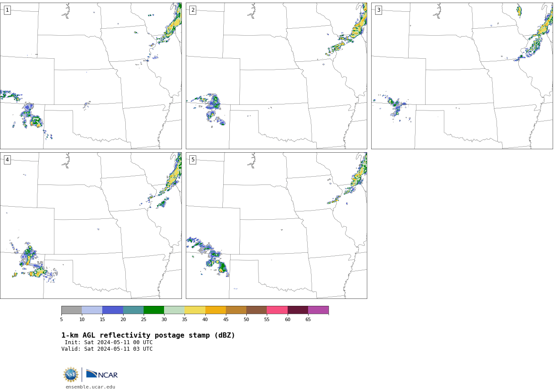Open ensemble member 5 postage stamp map

click(276, 225)
